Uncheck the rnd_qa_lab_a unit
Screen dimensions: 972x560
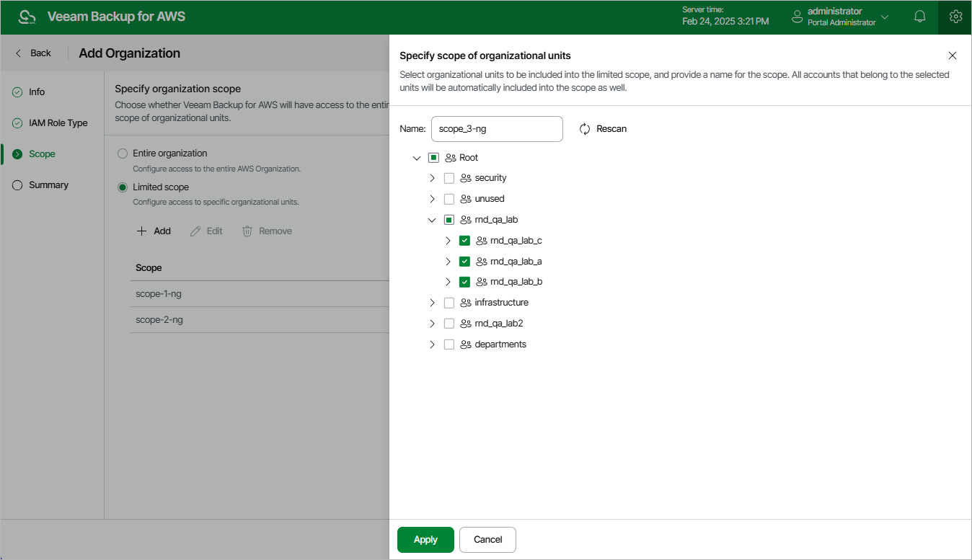pyautogui.click(x=464, y=261)
